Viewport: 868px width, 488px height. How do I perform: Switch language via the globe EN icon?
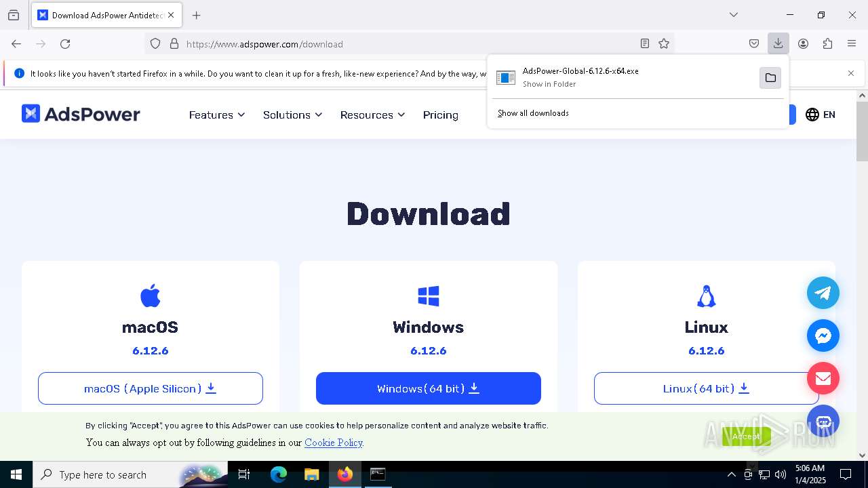click(x=821, y=115)
